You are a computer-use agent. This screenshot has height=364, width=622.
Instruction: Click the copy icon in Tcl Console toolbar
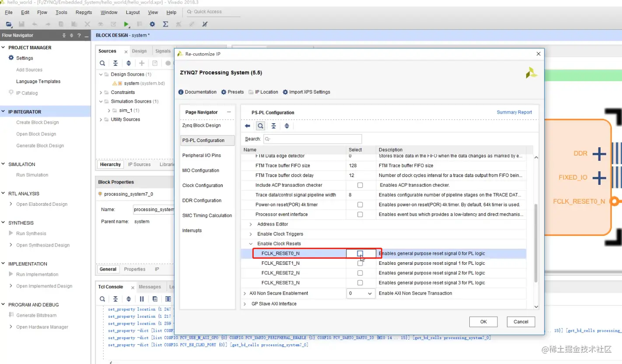point(155,299)
